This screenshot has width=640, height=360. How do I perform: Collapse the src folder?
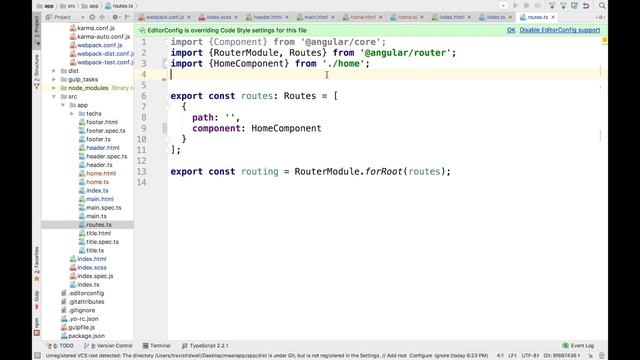pos(53,97)
